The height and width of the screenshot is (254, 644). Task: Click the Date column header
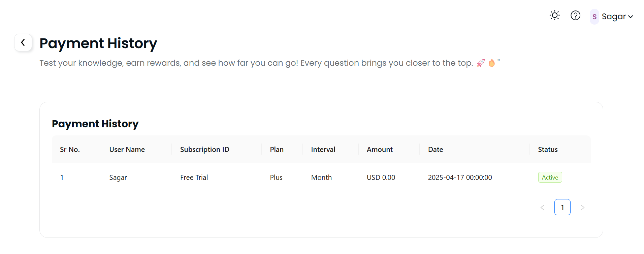pyautogui.click(x=435, y=150)
